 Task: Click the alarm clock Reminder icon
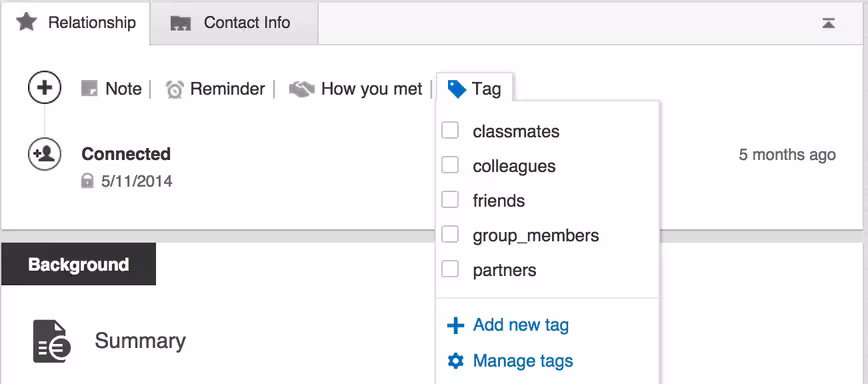[x=174, y=89]
